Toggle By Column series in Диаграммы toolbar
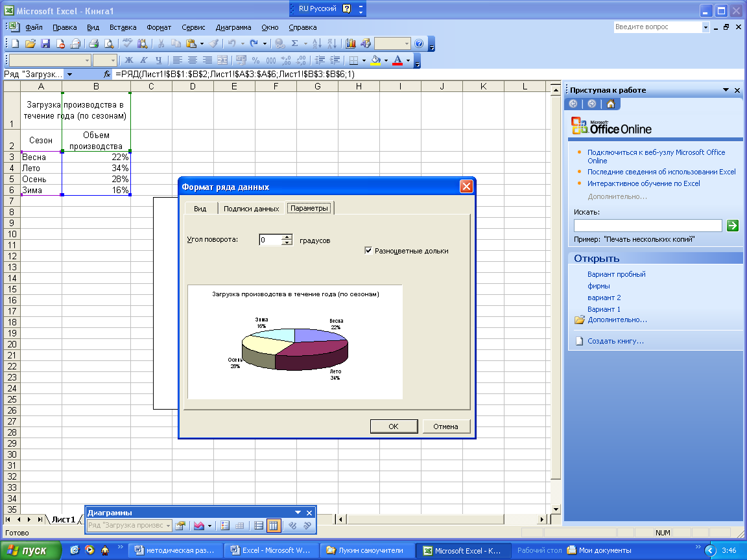Screen dimensions: 747x560 click(274, 526)
